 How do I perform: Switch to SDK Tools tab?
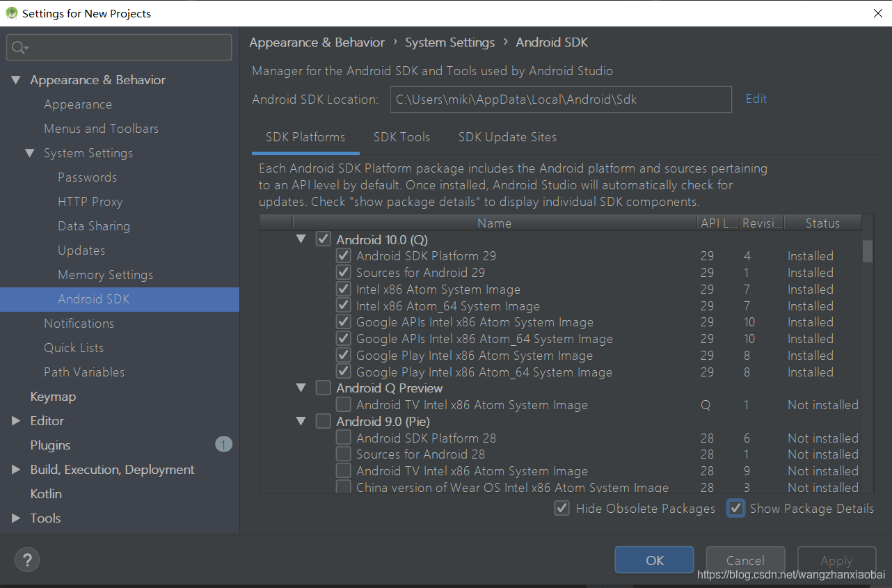pyautogui.click(x=401, y=137)
